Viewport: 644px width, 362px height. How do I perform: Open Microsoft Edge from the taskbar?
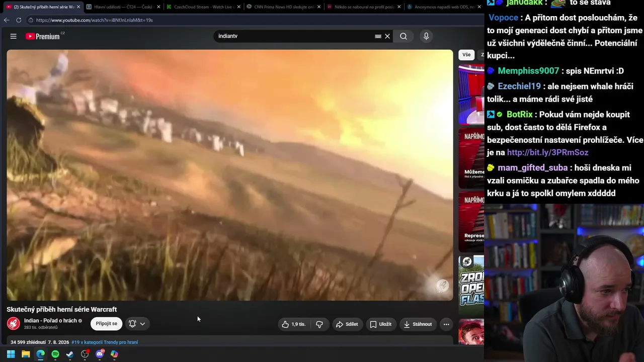[40, 354]
